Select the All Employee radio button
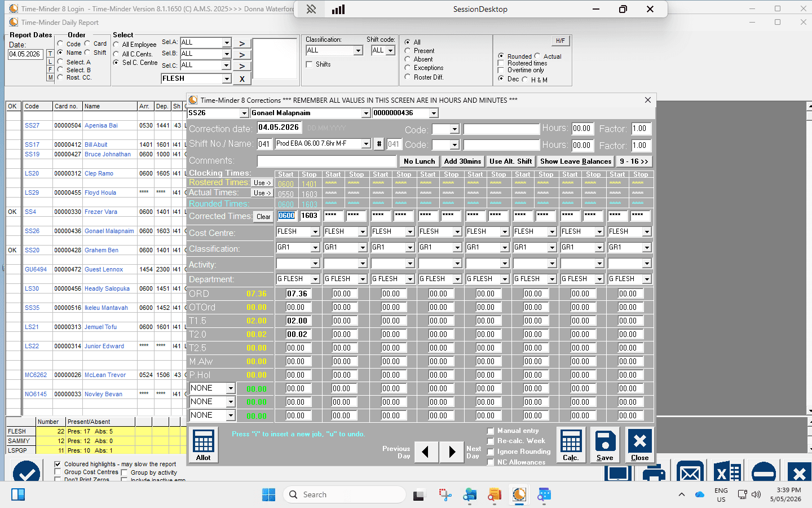 point(116,45)
